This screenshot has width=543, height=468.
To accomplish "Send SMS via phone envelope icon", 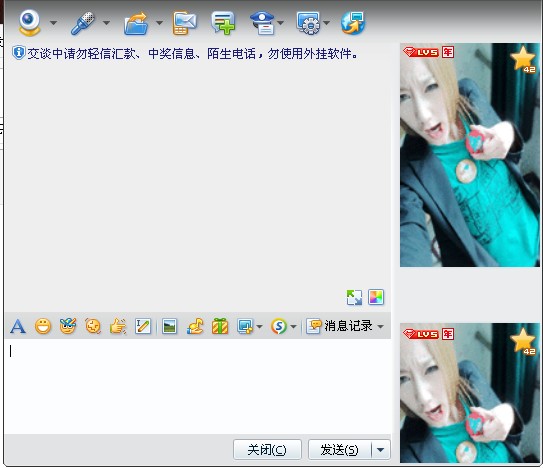I will [184, 23].
